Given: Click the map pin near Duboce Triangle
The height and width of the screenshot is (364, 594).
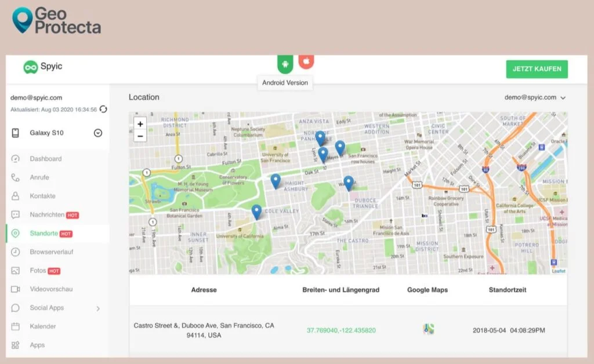Looking at the screenshot, I should [348, 183].
